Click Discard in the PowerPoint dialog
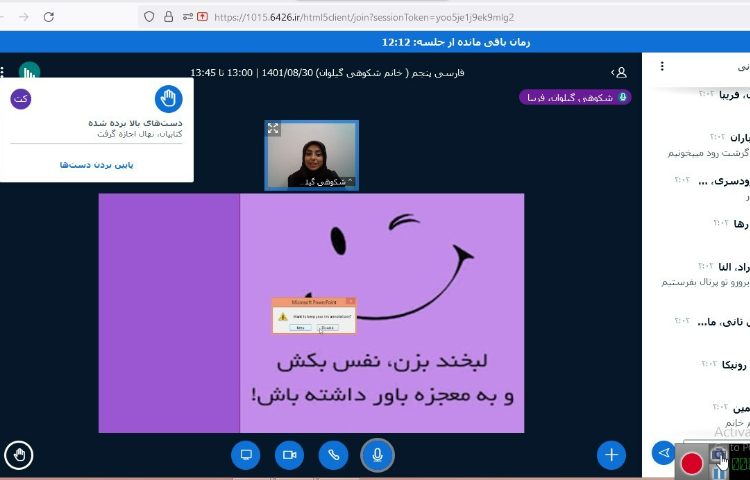This screenshot has width=750, height=480. (x=328, y=328)
